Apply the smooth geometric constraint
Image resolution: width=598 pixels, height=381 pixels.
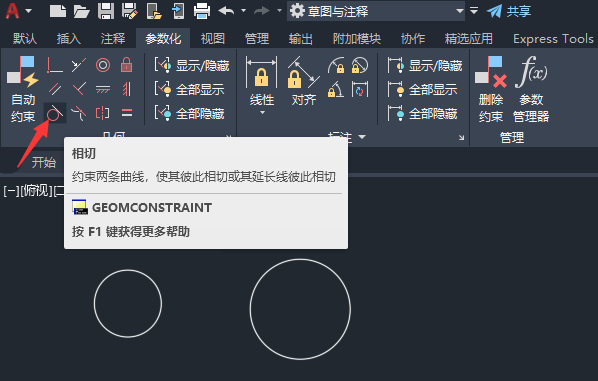pos(79,113)
